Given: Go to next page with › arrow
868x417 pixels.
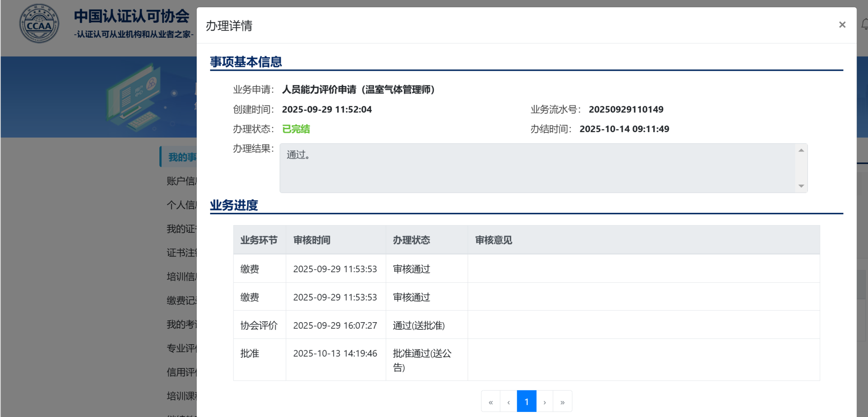Looking at the screenshot, I should pos(545,401).
